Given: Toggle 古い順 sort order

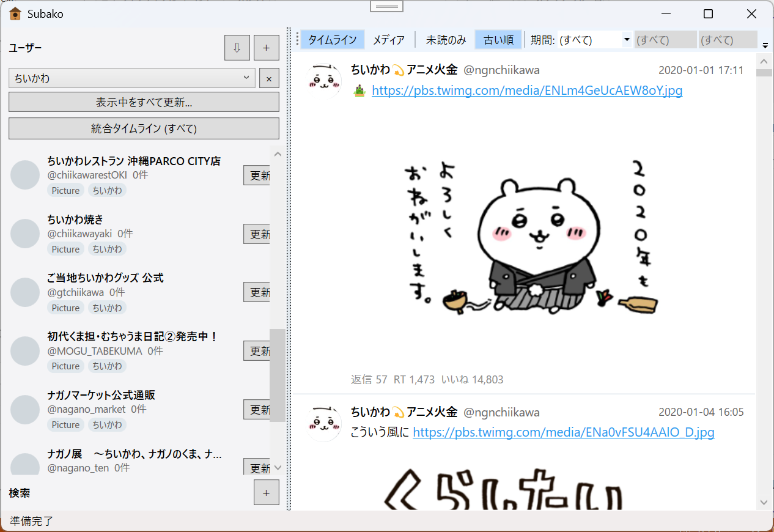Looking at the screenshot, I should [x=498, y=40].
